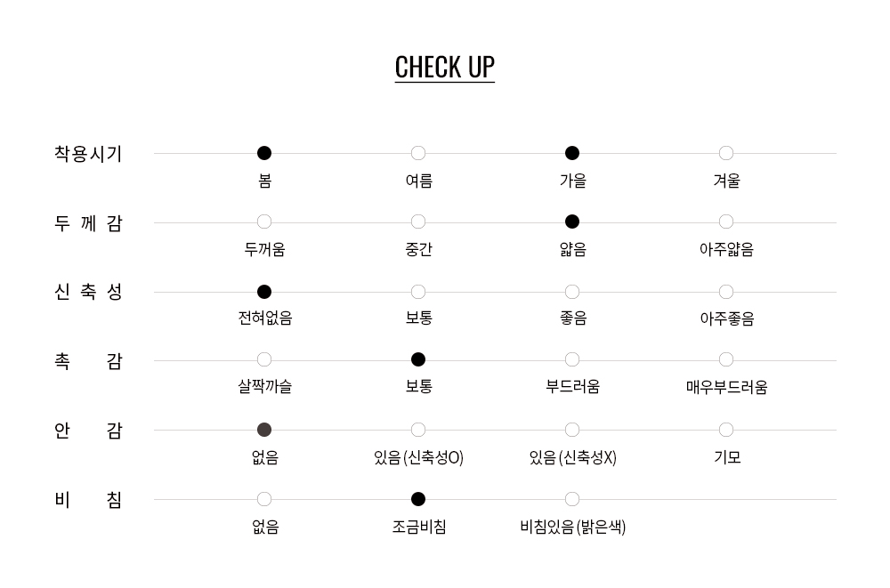Pick the 중간 thickness circle
Image resolution: width=890 pixels, height=588 pixels.
point(418,222)
